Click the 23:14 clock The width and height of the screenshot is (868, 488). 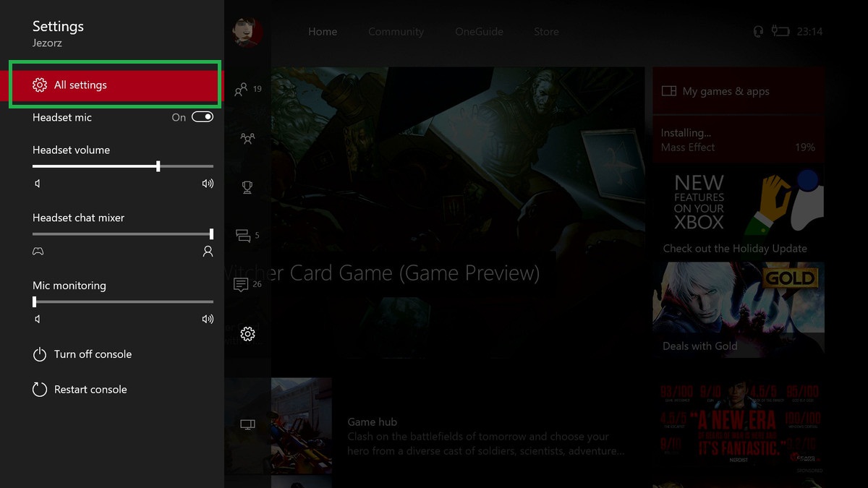809,32
